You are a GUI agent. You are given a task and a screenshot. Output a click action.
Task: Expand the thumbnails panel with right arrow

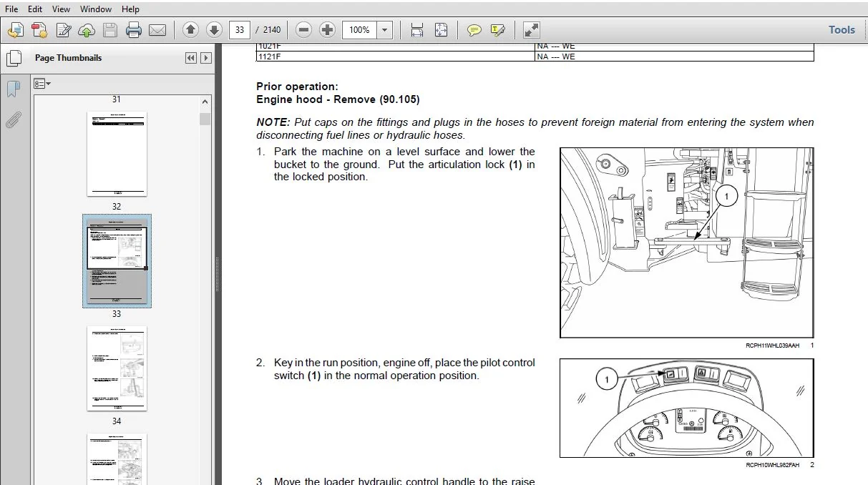click(206, 58)
